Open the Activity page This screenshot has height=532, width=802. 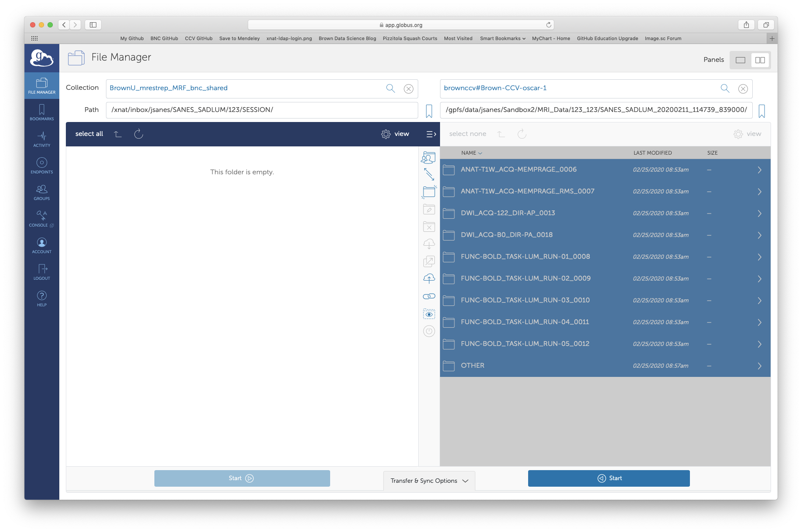point(42,139)
